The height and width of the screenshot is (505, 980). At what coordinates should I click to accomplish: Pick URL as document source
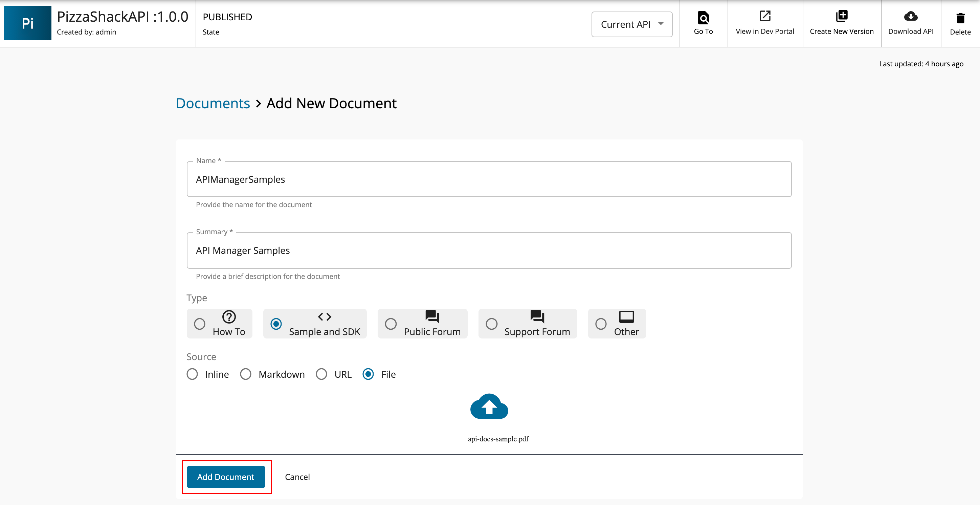pyautogui.click(x=321, y=374)
